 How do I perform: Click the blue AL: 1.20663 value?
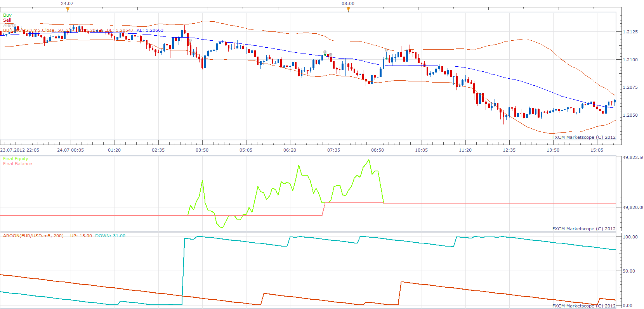(150, 30)
